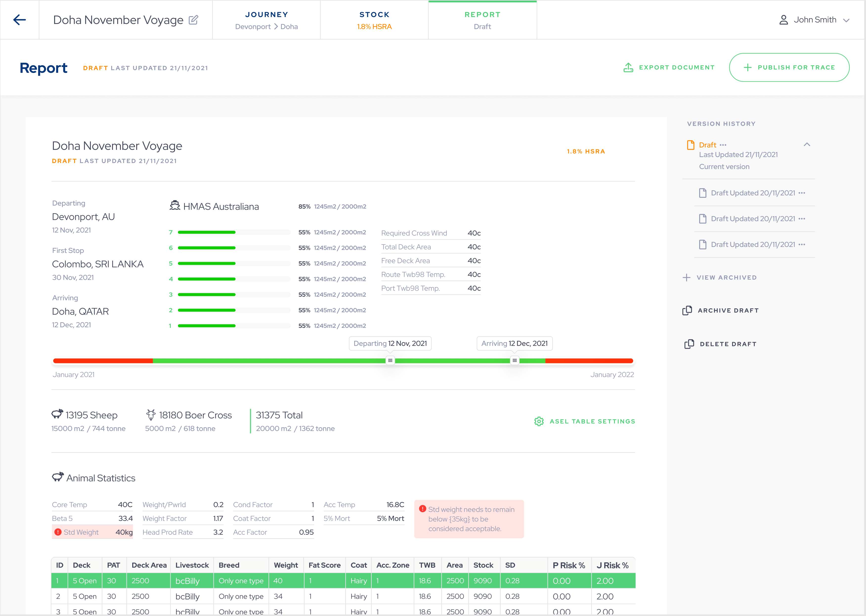Select the highlighted table row with ID 1

[x=344, y=581]
